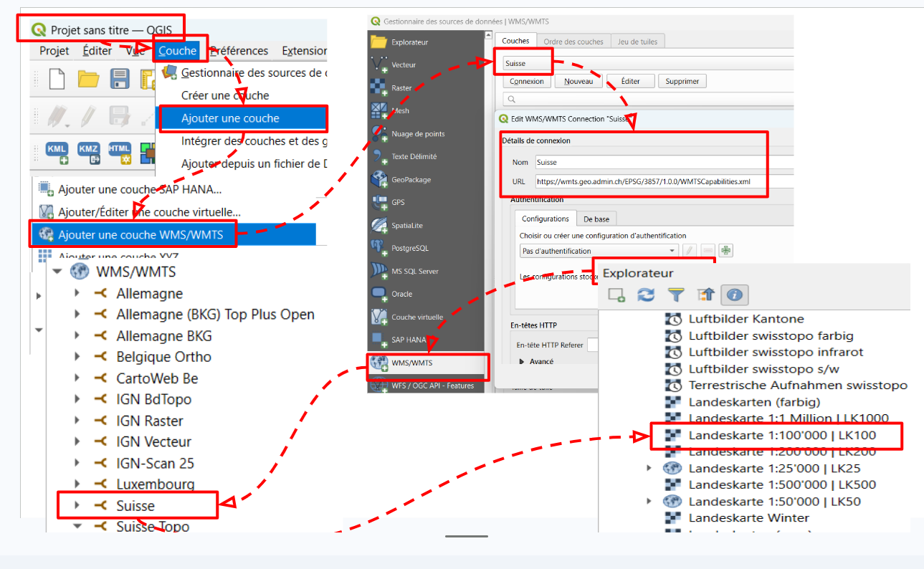Open the Pas d'authentification dropdown
924x569 pixels.
[599, 251]
